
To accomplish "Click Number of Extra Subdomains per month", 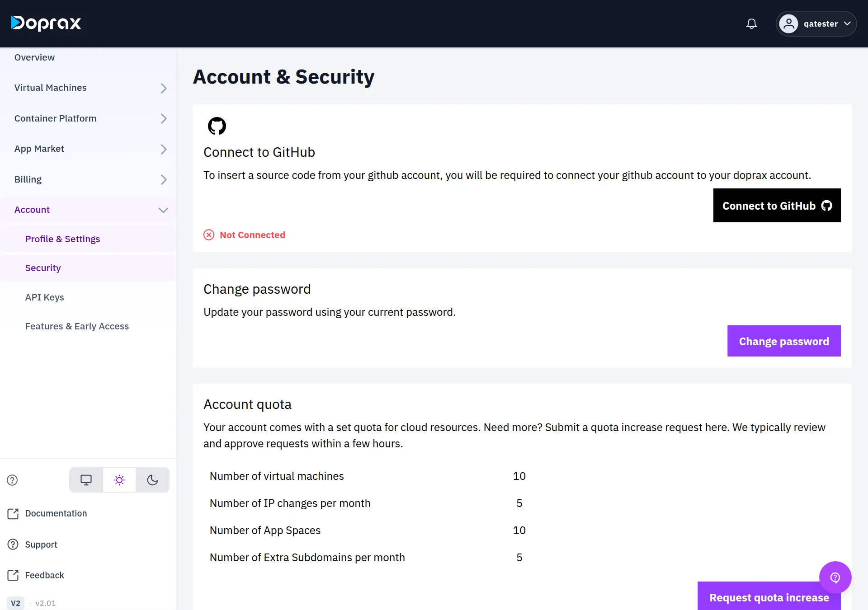I will [307, 558].
